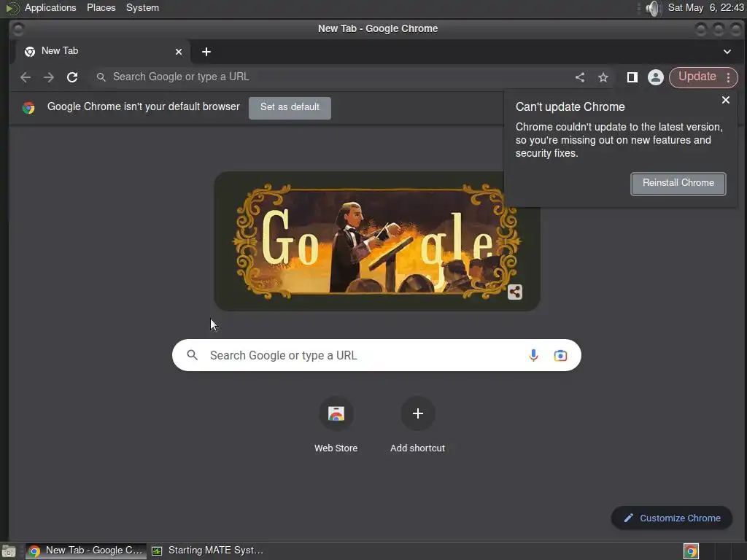The height and width of the screenshot is (560, 747).
Task: Open the Applications menu
Action: click(x=50, y=8)
